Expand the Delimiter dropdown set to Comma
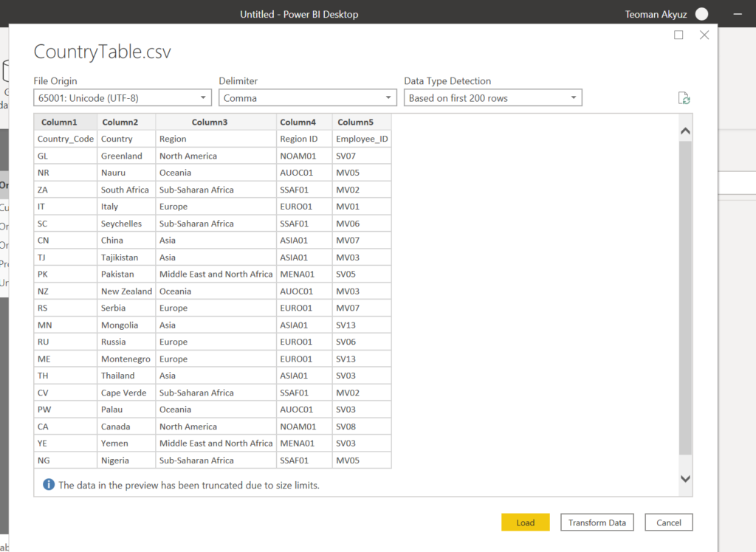The height and width of the screenshot is (552, 756). coord(307,98)
